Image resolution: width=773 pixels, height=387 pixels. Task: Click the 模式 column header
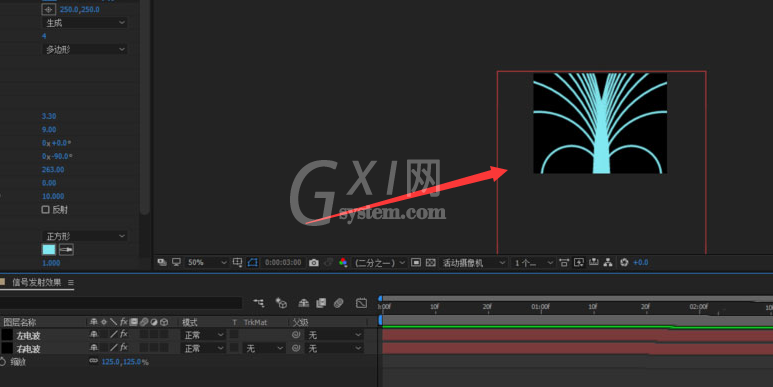[190, 322]
